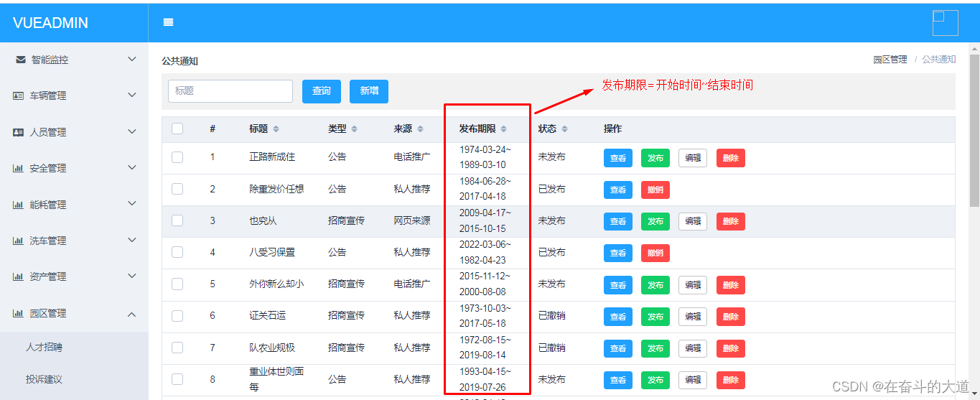The height and width of the screenshot is (400, 980).
Task: Click the contact card icon beside 人员管理
Action: 19,132
